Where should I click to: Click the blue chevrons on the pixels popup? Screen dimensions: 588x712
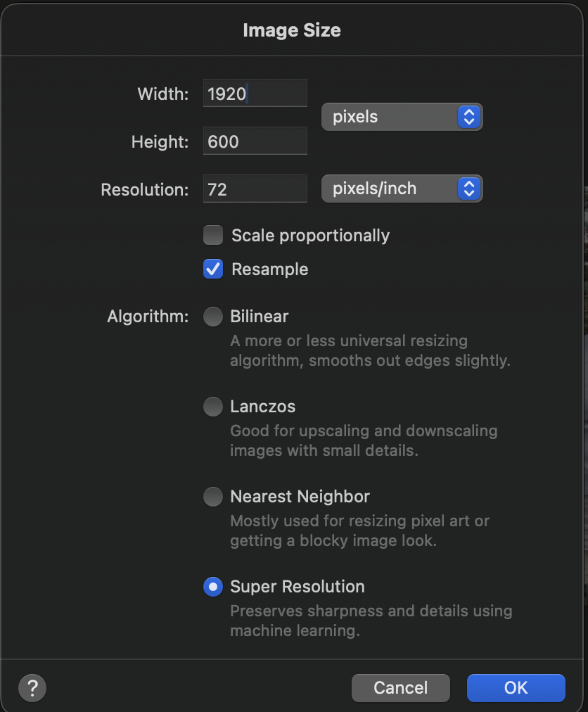coord(469,117)
